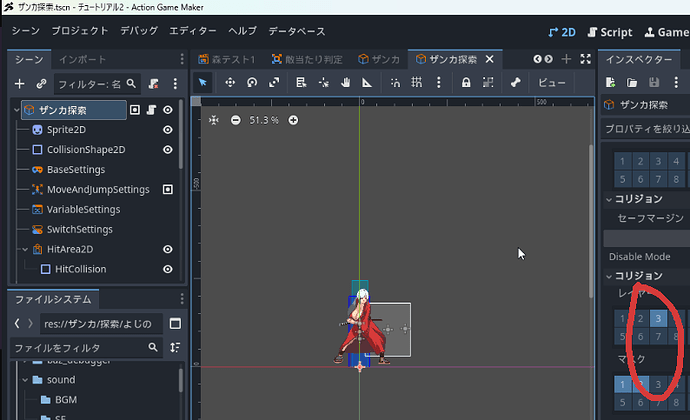The image size is (690, 420).
Task: Switch to the 森テスト1 scene tab
Action: (x=227, y=59)
